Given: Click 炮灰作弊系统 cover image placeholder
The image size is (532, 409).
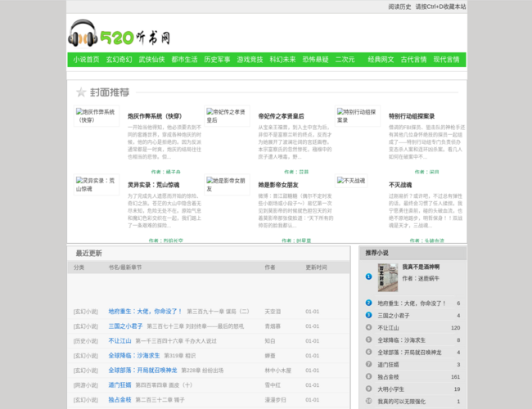Looking at the screenshot, I should tap(97, 116).
